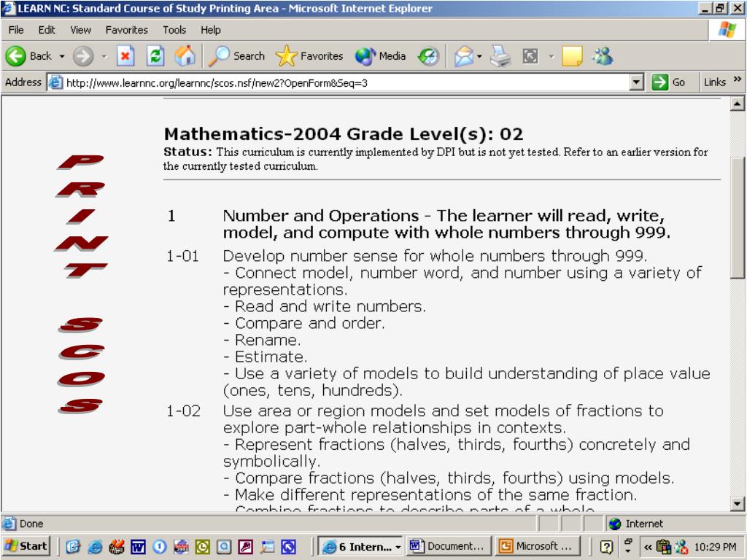Open the Search pane from the toolbar
The image size is (747, 560).
237,56
